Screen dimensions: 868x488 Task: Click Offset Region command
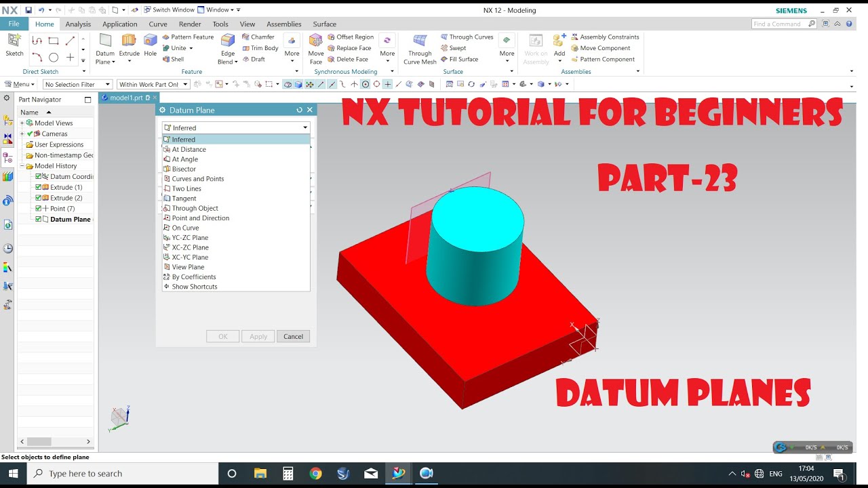351,37
